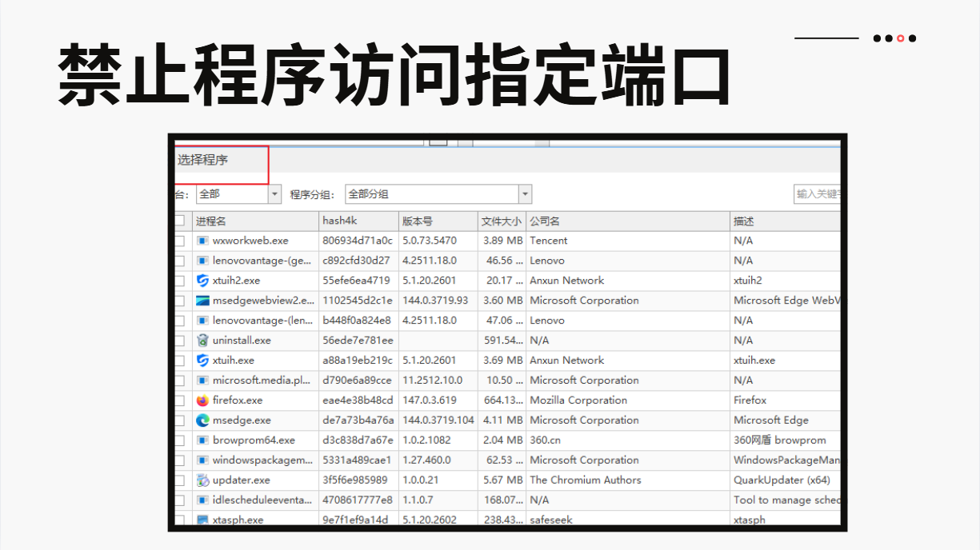This screenshot has width=980, height=550.
Task: Select the 选择程序 tab
Action: [x=203, y=160]
